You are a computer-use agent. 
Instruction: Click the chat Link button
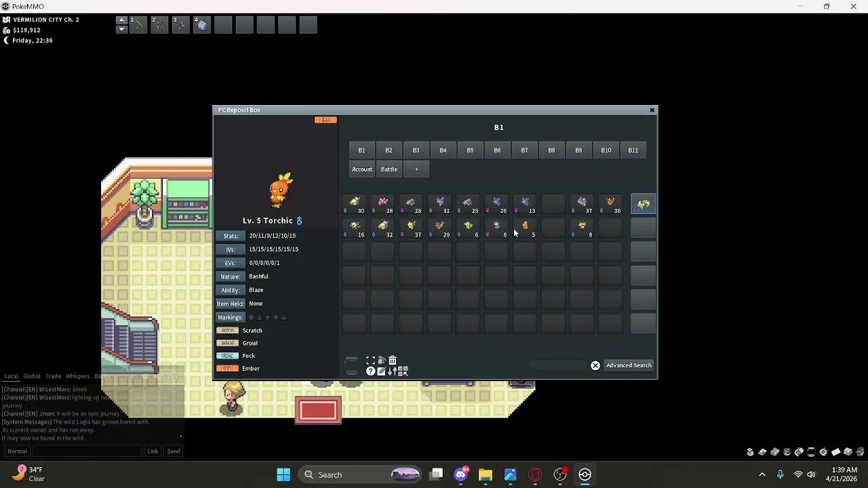click(153, 451)
